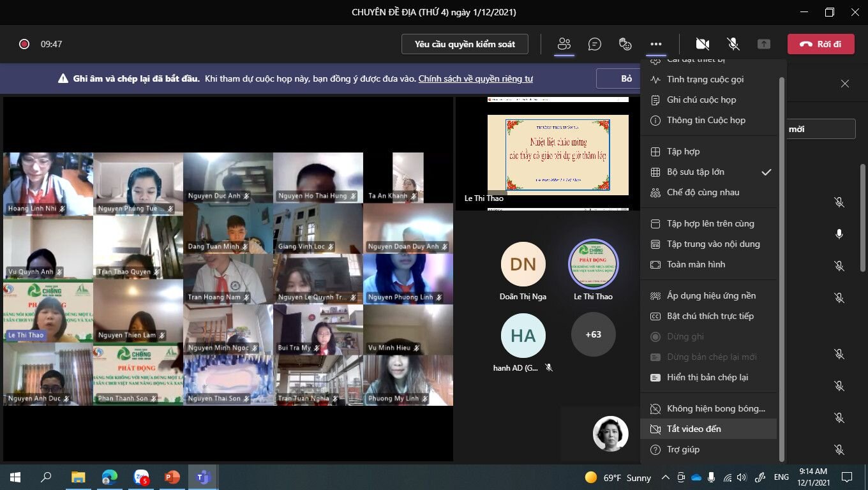Open Zalo app in the taskbar
This screenshot has height=490, width=868.
[x=141, y=477]
